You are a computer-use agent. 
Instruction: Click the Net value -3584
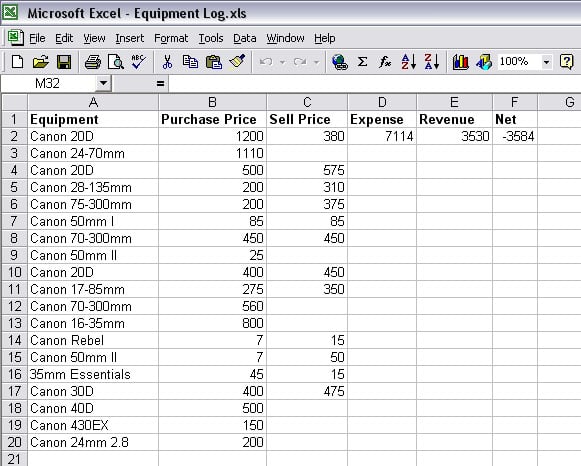515,136
